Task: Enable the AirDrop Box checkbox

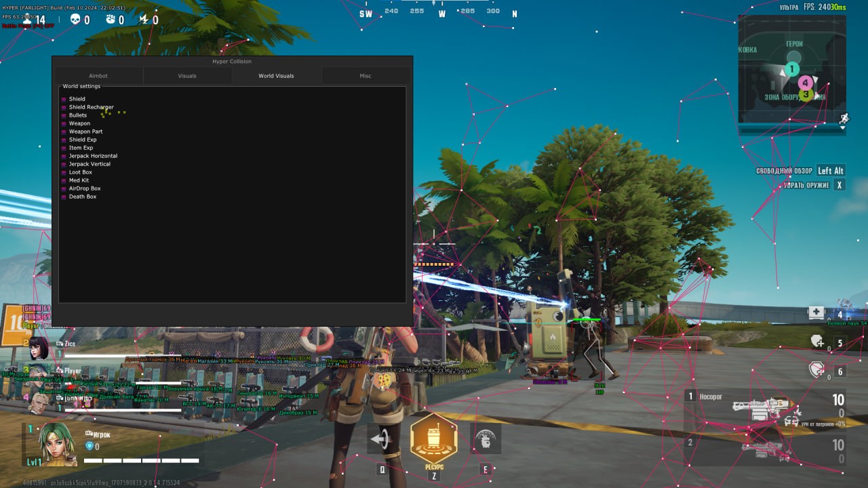Action: pyautogui.click(x=64, y=189)
